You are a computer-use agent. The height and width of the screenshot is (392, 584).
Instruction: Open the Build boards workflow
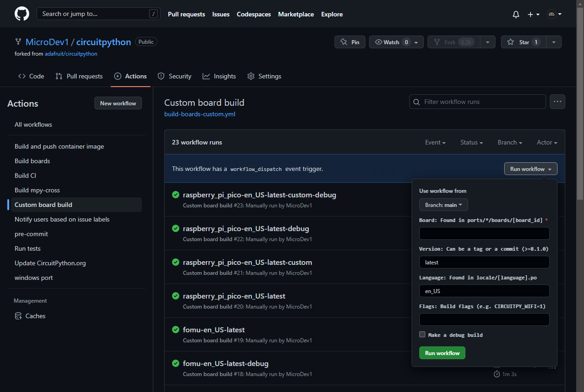pos(32,161)
